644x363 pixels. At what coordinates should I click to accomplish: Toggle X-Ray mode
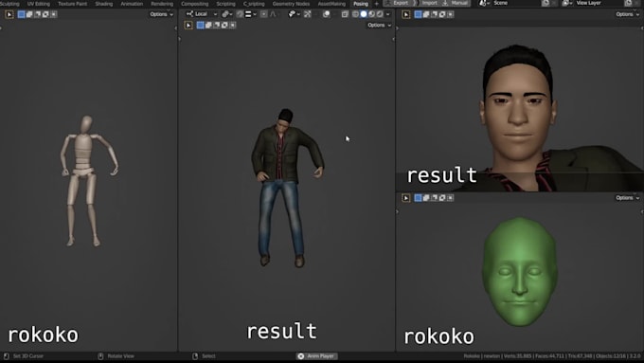point(345,14)
